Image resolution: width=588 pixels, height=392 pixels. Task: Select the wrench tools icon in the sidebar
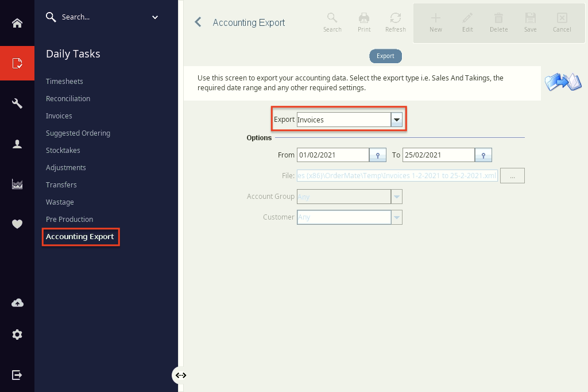click(17, 103)
